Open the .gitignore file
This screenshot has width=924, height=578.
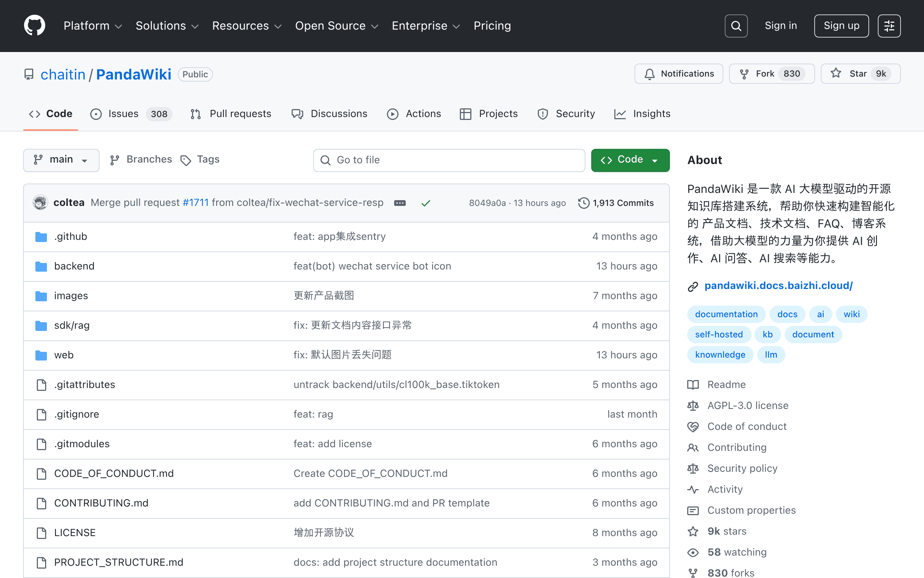point(77,414)
